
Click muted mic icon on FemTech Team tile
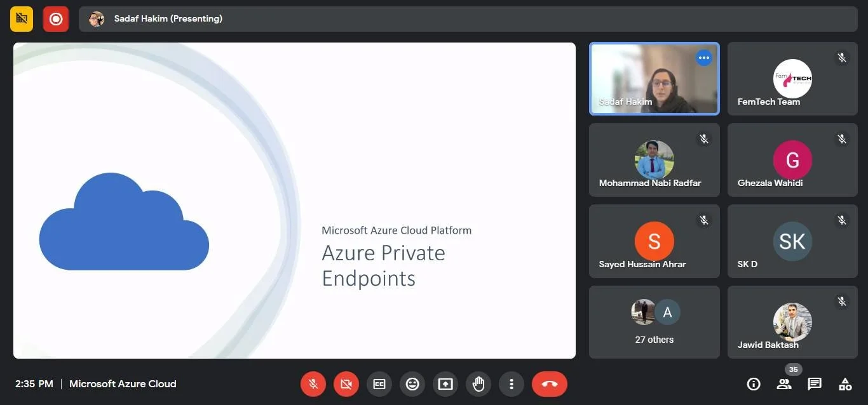point(842,58)
